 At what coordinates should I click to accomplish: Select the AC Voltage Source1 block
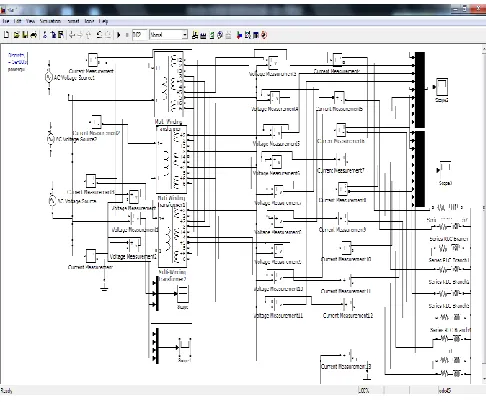49,77
